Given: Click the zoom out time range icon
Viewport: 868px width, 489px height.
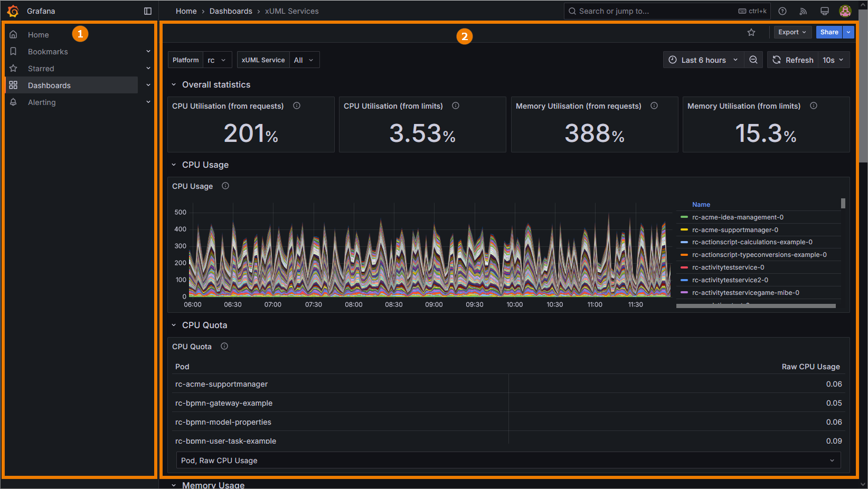Looking at the screenshot, I should pos(753,60).
